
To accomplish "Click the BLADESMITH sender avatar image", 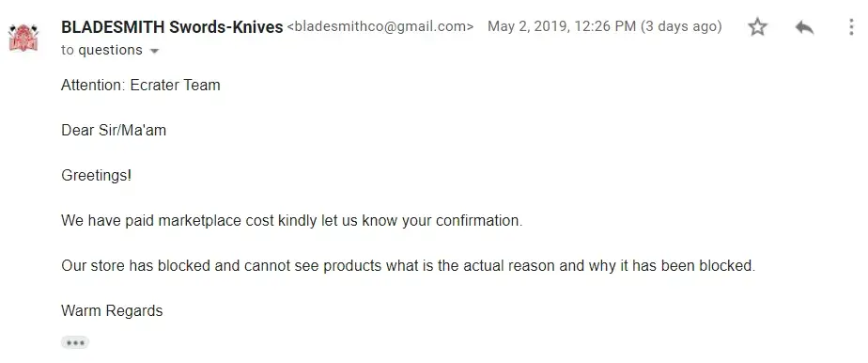I will pos(23,38).
